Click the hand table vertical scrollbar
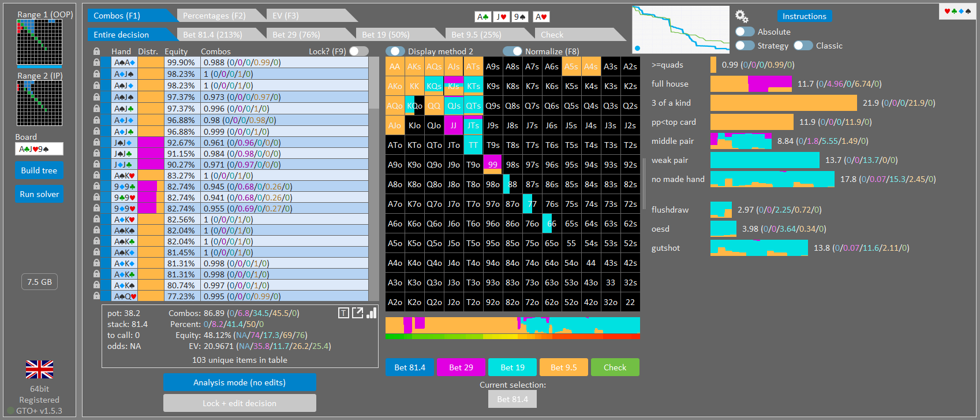This screenshot has width=980, height=420. coord(374,179)
